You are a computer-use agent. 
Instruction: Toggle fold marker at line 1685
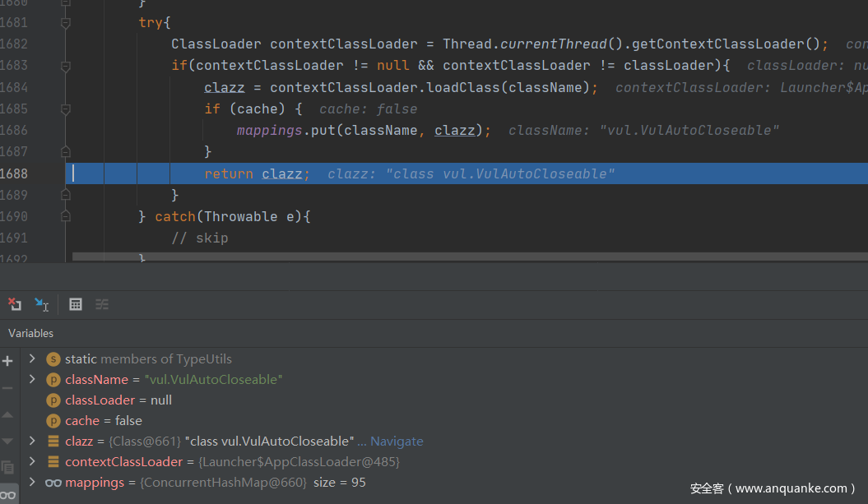tap(66, 109)
